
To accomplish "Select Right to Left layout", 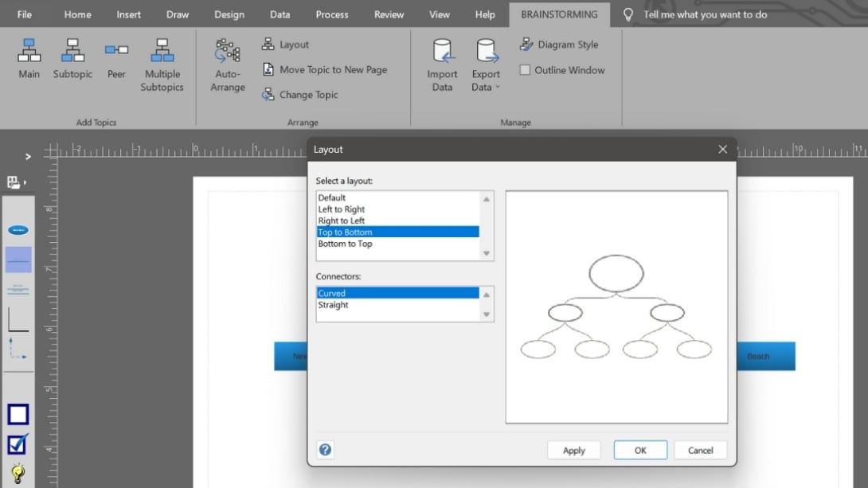I will coord(397,221).
